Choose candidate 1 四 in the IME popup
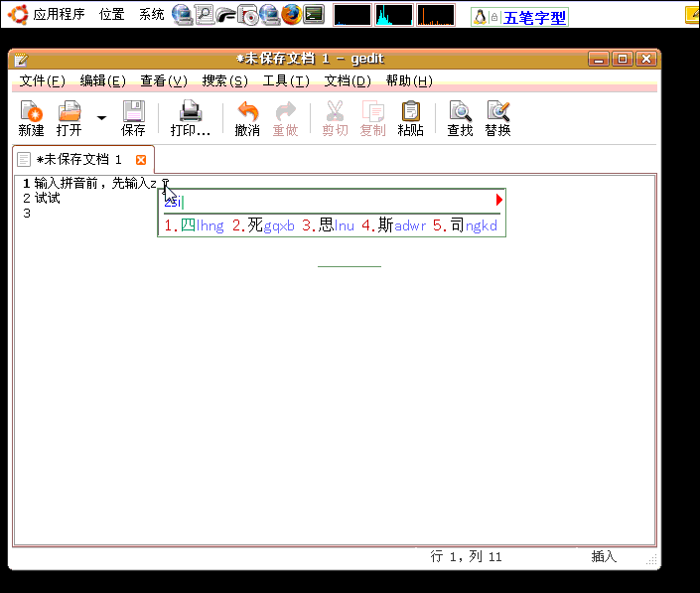The image size is (700, 593). point(195,225)
